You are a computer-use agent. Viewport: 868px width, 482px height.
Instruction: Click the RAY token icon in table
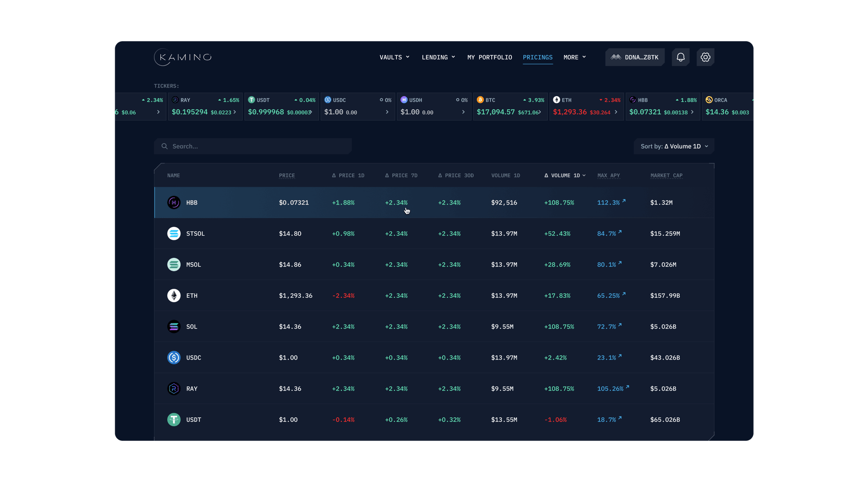point(174,388)
